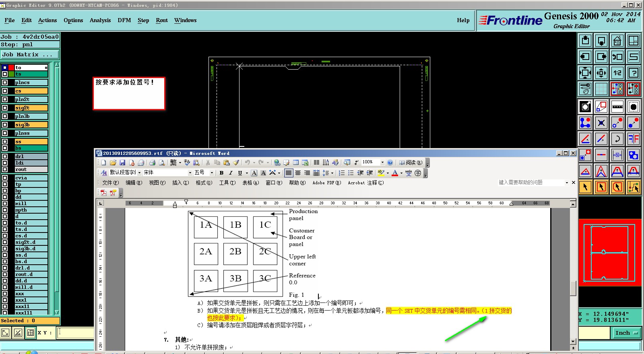The height and width of the screenshot is (354, 644).
Task: Open the Word paragraph style dropdown
Action: point(139,173)
